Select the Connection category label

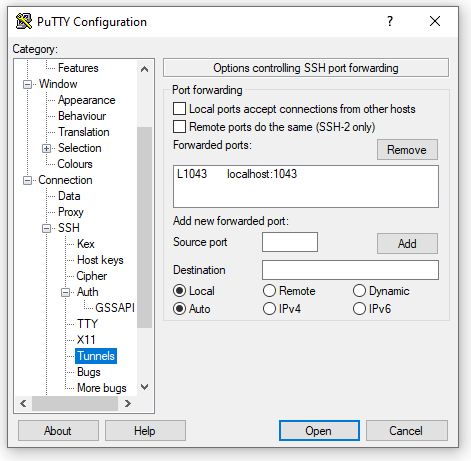[x=65, y=180]
